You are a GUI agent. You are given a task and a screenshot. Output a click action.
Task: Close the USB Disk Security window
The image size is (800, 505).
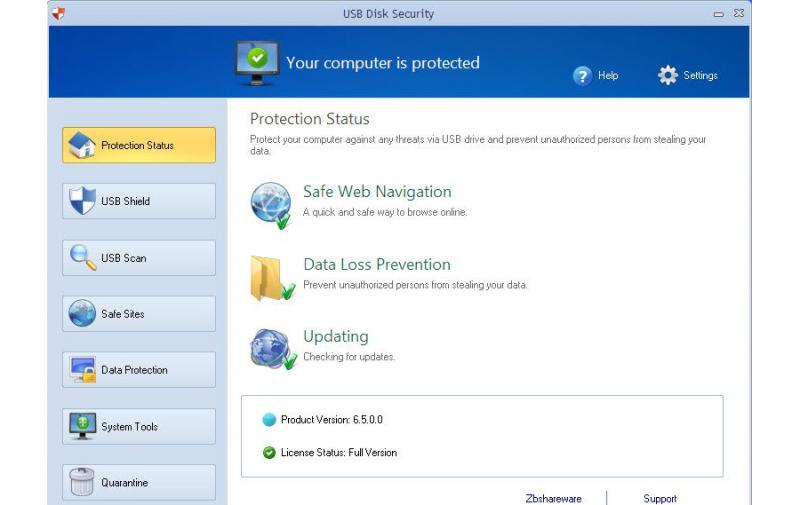[x=739, y=13]
